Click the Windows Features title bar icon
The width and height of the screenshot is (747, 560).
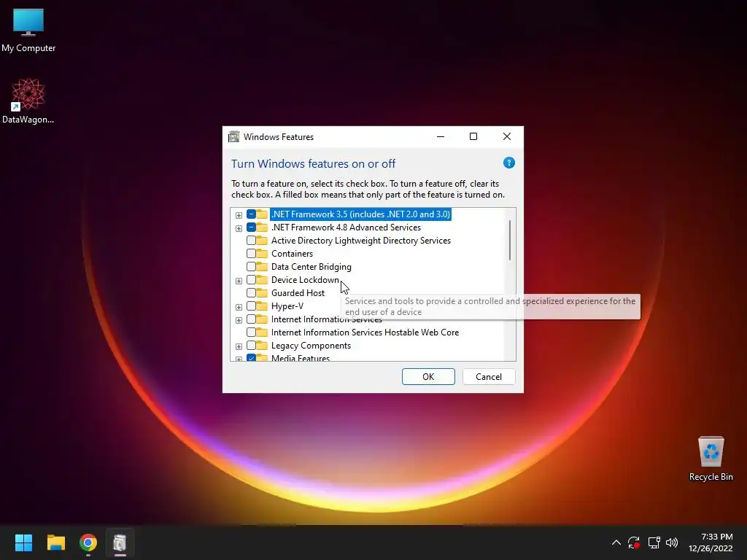coord(233,136)
